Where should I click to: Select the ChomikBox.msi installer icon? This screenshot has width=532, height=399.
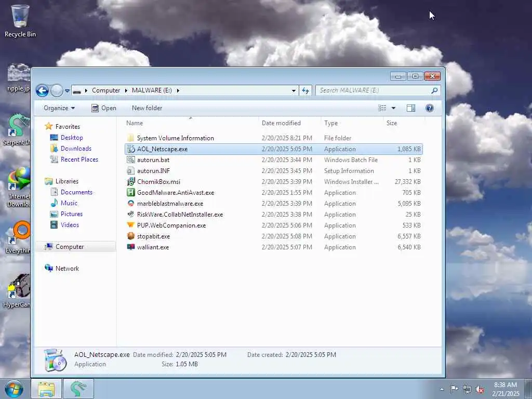click(130, 181)
